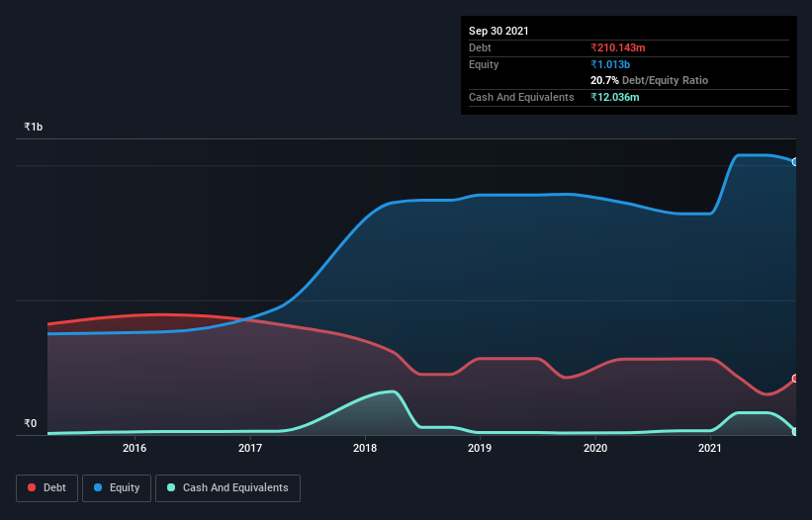Click the ₹1b y-axis label

(34, 127)
